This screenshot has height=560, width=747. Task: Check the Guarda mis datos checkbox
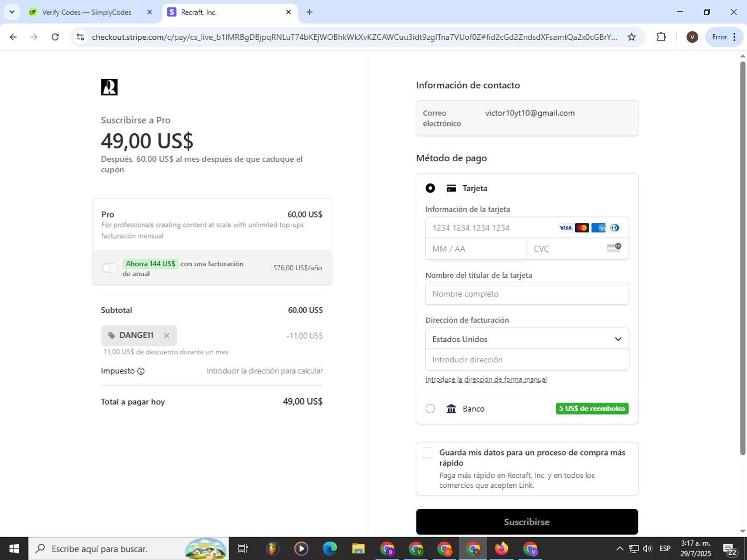[428, 452]
